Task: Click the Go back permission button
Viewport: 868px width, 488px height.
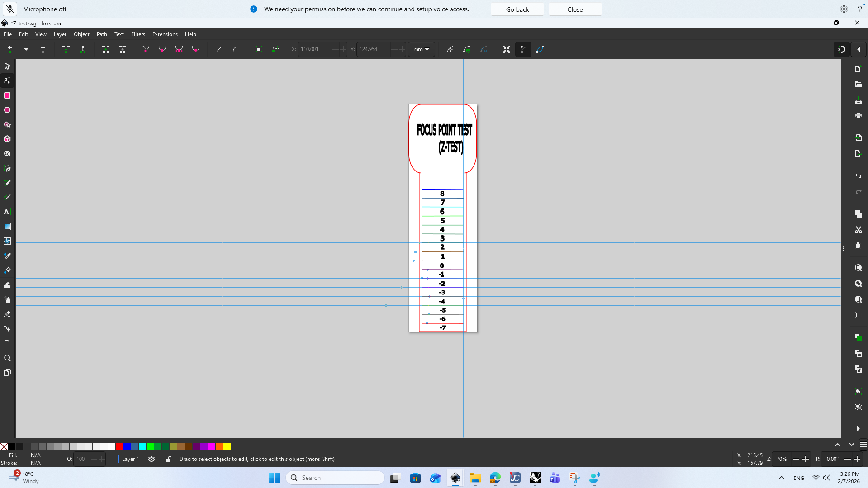Action: [x=517, y=9]
